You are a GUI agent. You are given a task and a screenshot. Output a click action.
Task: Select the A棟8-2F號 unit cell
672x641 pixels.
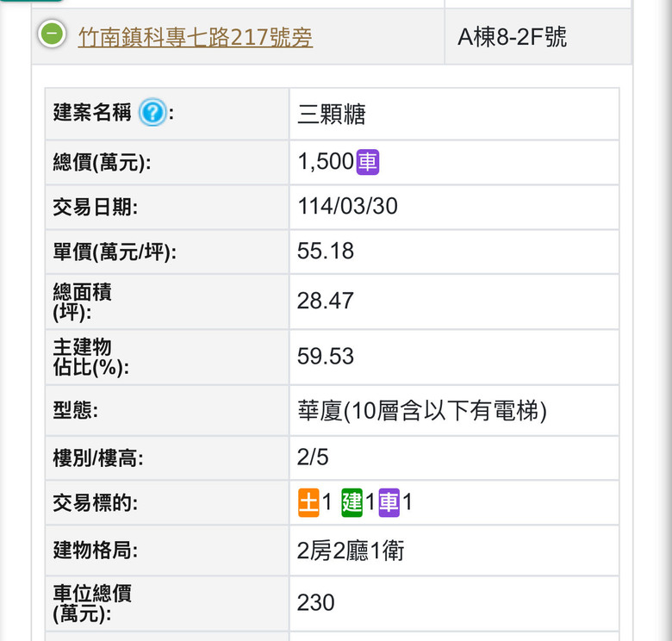512,37
